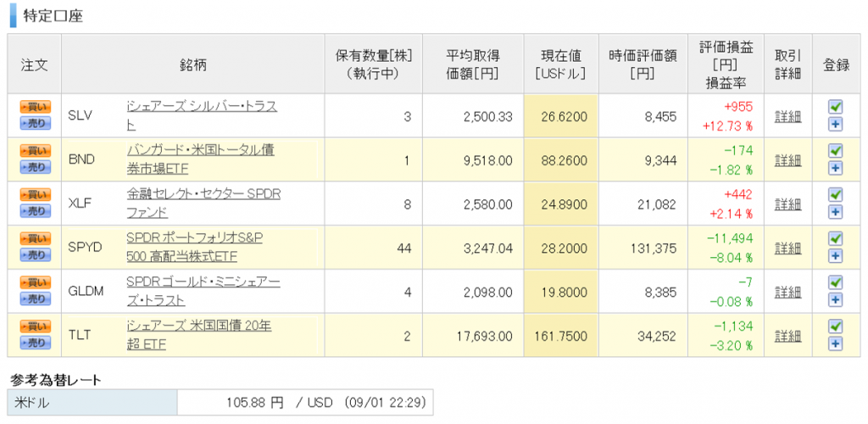Toggle the registration checkbox for SPYD
The height and width of the screenshot is (424, 868).
point(835,239)
